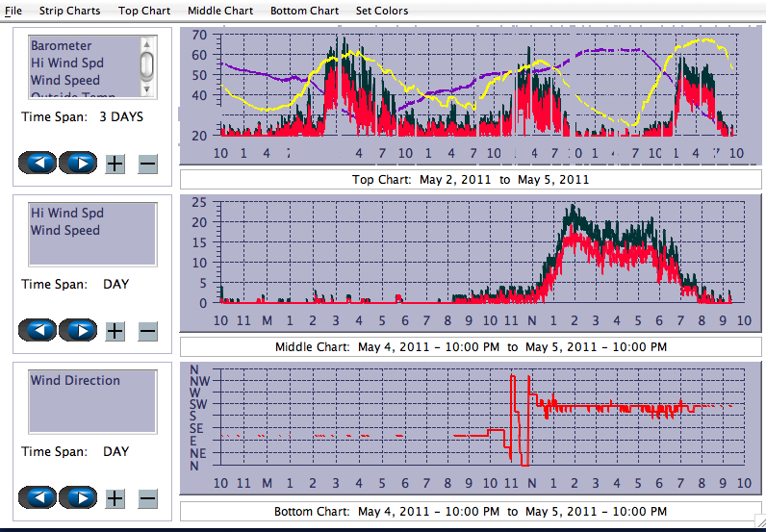766x532 pixels.
Task: Decrease middle chart time span with minus
Action: tap(147, 330)
